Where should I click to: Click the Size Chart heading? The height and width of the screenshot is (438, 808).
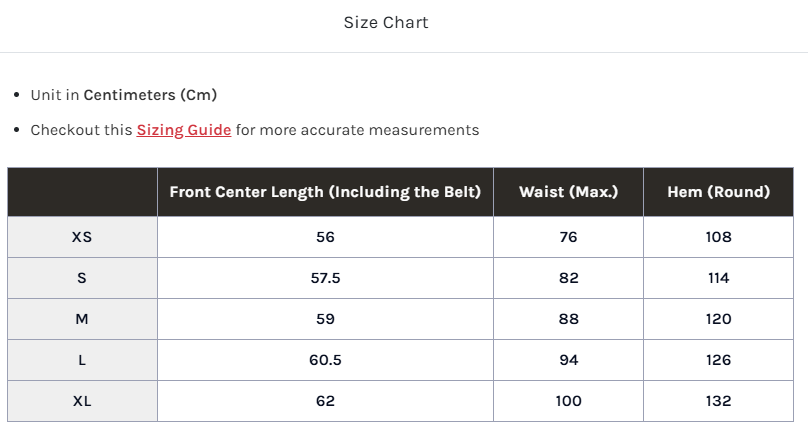pos(386,22)
